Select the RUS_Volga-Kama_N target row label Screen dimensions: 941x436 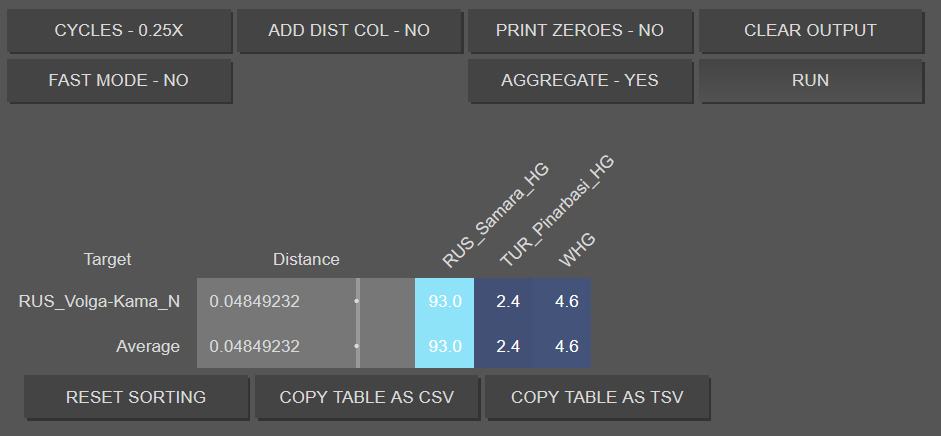99,301
